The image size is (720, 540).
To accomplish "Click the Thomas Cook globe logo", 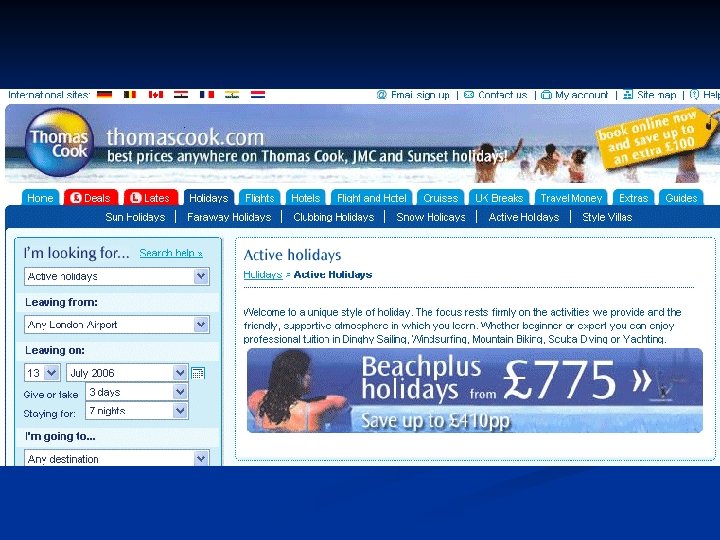I will pyautogui.click(x=59, y=142).
